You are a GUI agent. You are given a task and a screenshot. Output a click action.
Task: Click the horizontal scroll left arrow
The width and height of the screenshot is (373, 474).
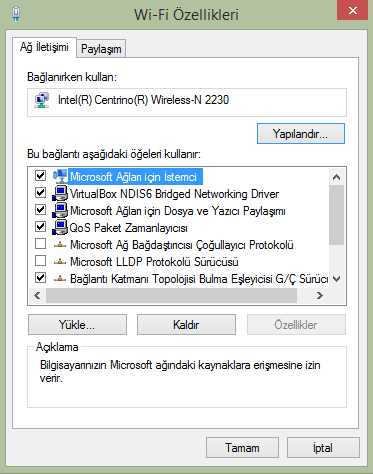click(x=37, y=295)
